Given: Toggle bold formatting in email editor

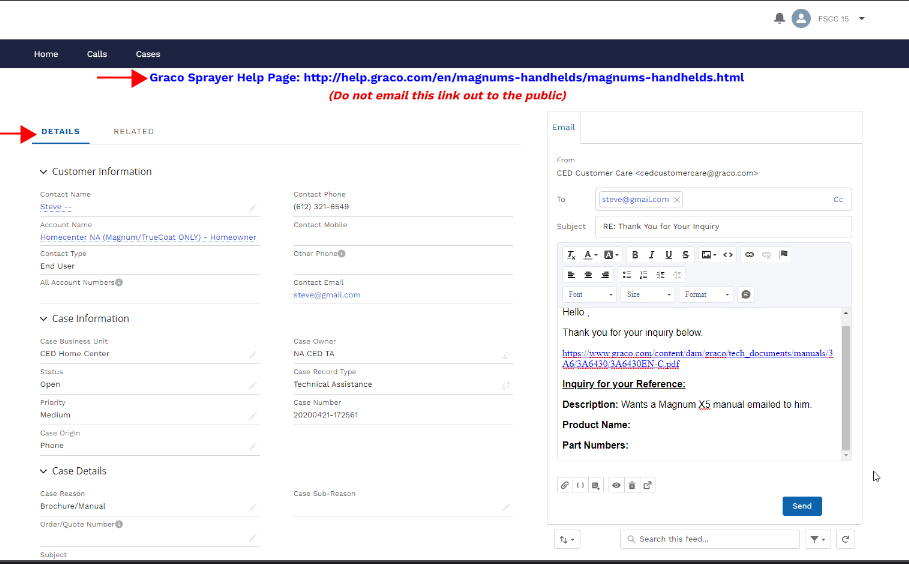Looking at the screenshot, I should pyautogui.click(x=635, y=255).
